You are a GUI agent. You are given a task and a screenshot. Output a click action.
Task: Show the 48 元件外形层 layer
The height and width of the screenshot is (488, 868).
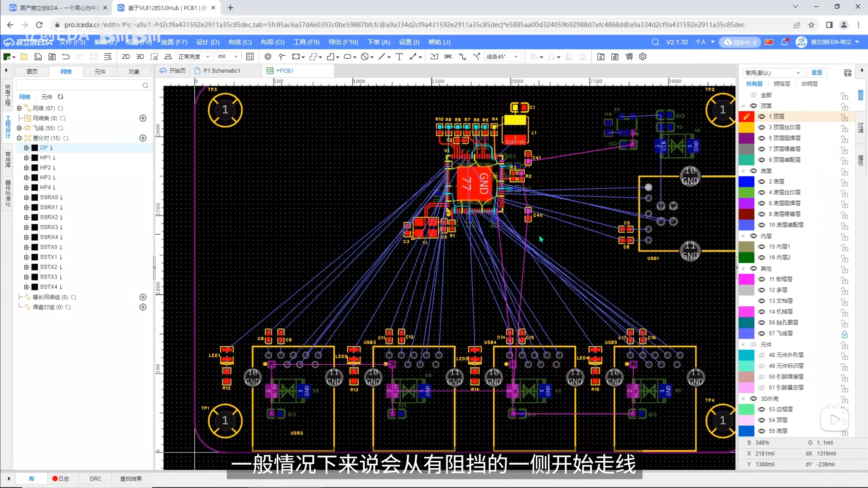tap(762, 355)
